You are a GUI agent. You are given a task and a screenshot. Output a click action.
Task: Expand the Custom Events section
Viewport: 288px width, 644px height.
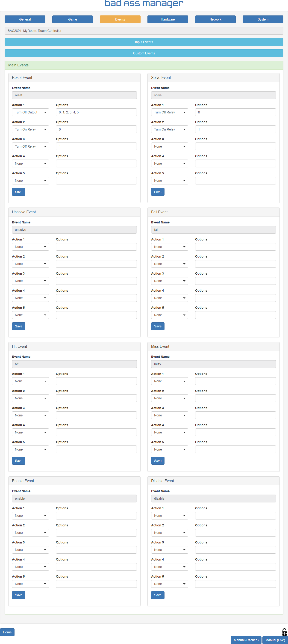pos(144,53)
